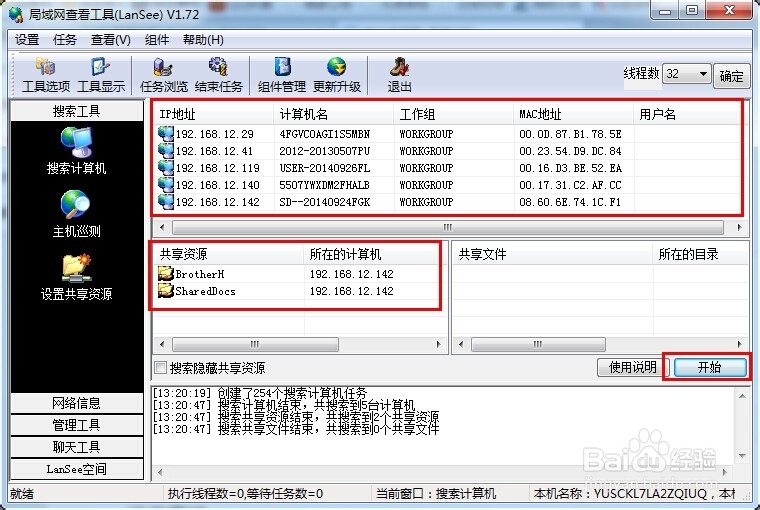The width and height of the screenshot is (760, 510).
Task: Open 设置共享资源 sidebar tool
Action: pyautogui.click(x=76, y=277)
